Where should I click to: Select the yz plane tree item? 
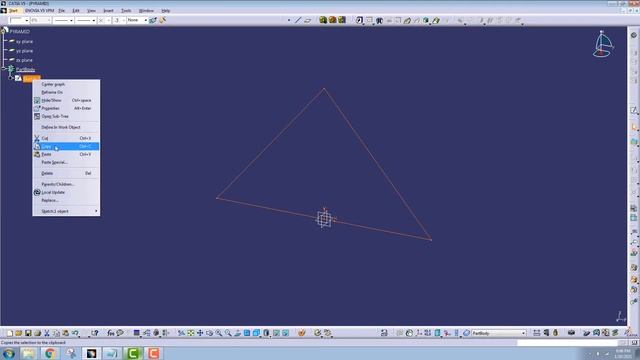pyautogui.click(x=24, y=51)
